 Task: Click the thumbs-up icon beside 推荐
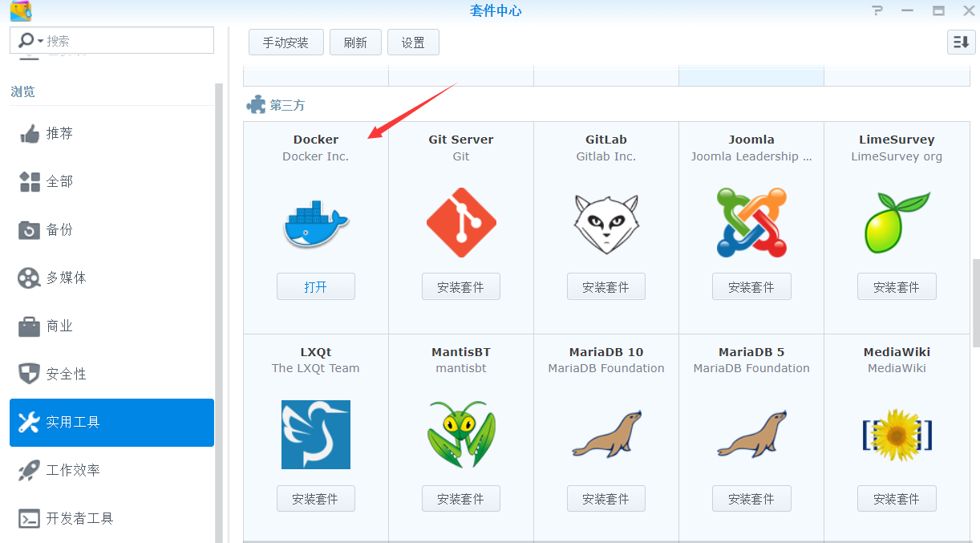29,133
